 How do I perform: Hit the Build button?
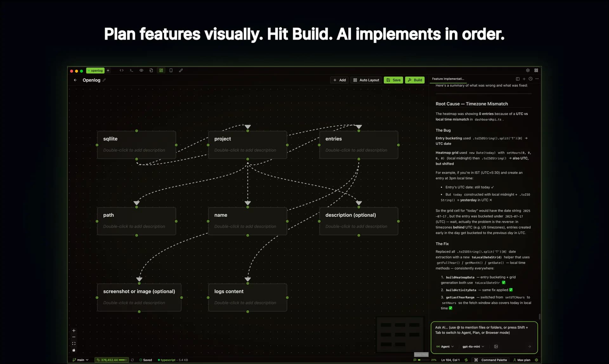415,80
